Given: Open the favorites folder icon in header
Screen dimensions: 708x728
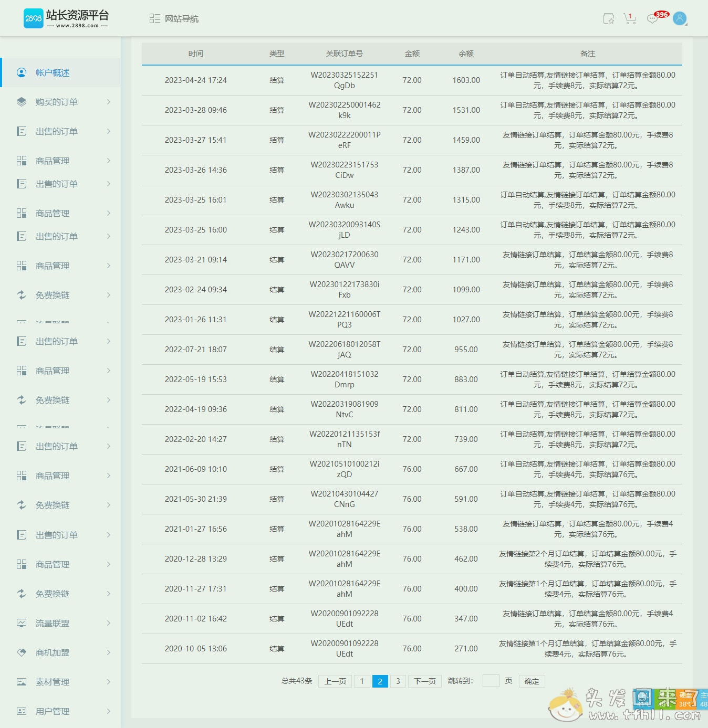Looking at the screenshot, I should [x=609, y=19].
